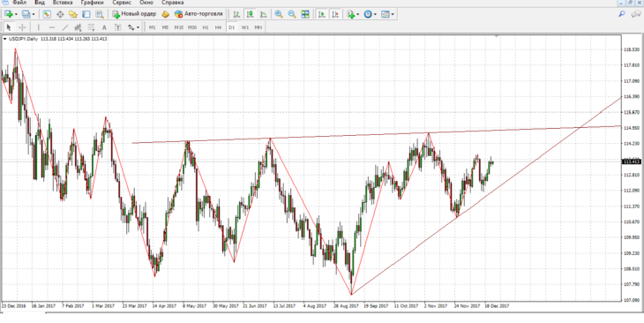Select the text label T tool
This screenshot has width=644, height=323.
[118, 27]
